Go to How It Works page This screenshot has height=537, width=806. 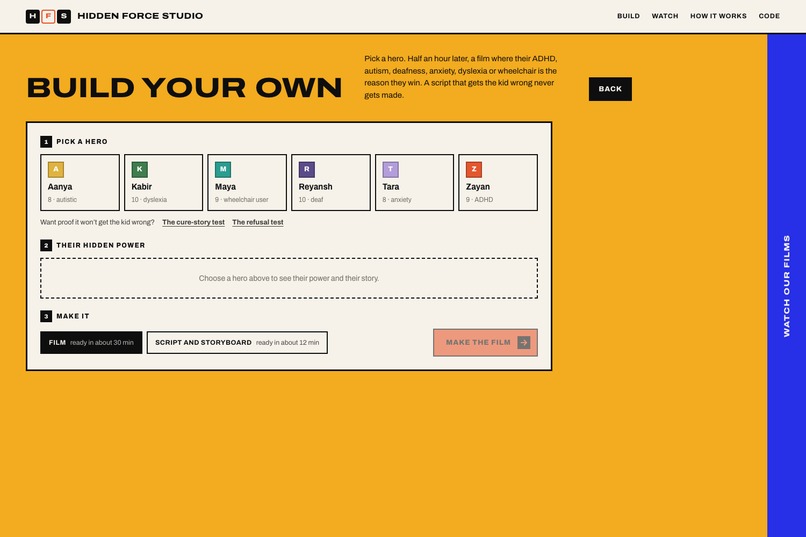718,16
